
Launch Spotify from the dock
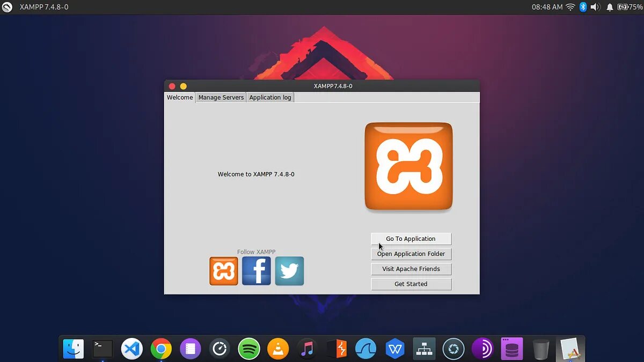point(248,349)
